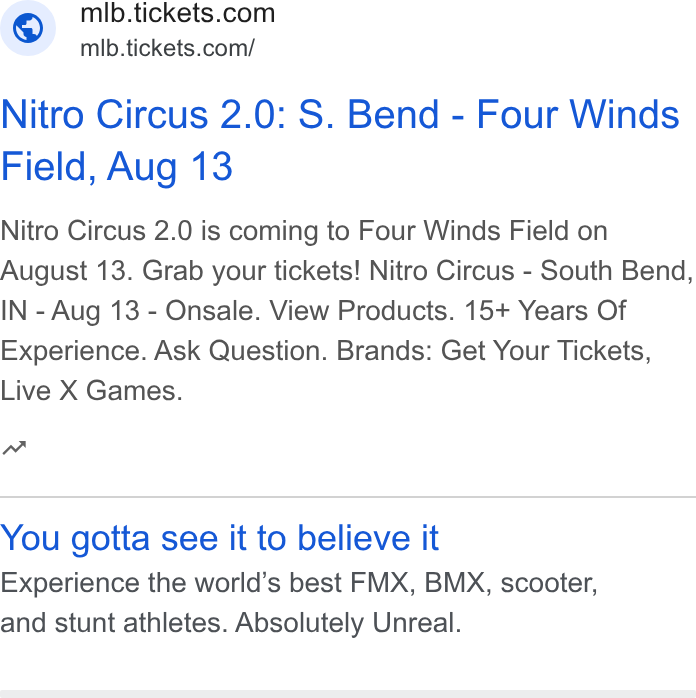Click 'Nitro Circus - South Bend' snippet text

[531, 271]
